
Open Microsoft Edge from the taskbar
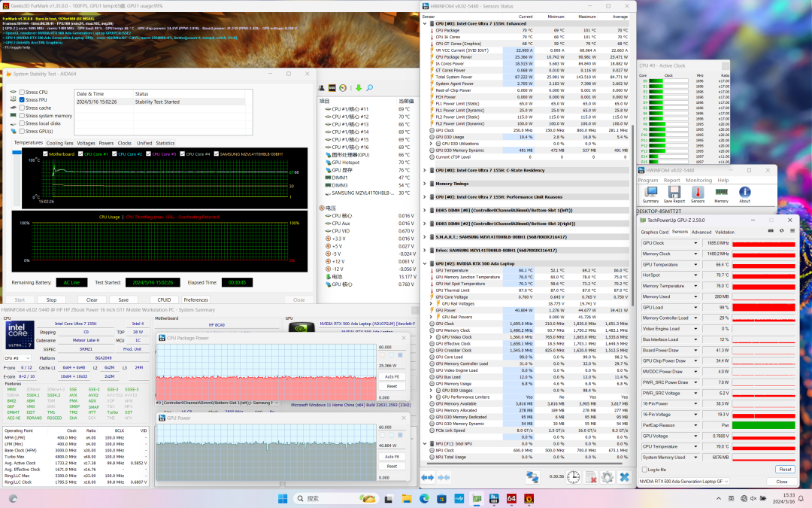(x=424, y=499)
